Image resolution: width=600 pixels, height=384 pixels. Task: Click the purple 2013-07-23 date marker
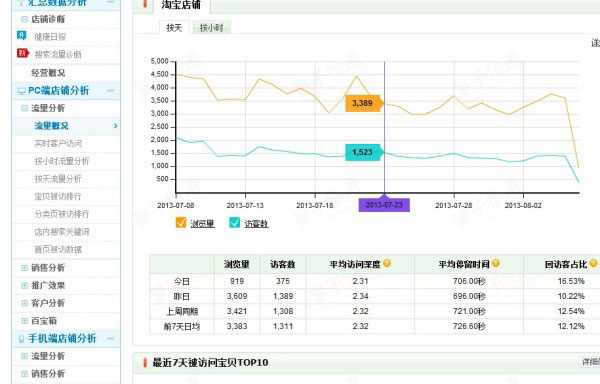(384, 205)
